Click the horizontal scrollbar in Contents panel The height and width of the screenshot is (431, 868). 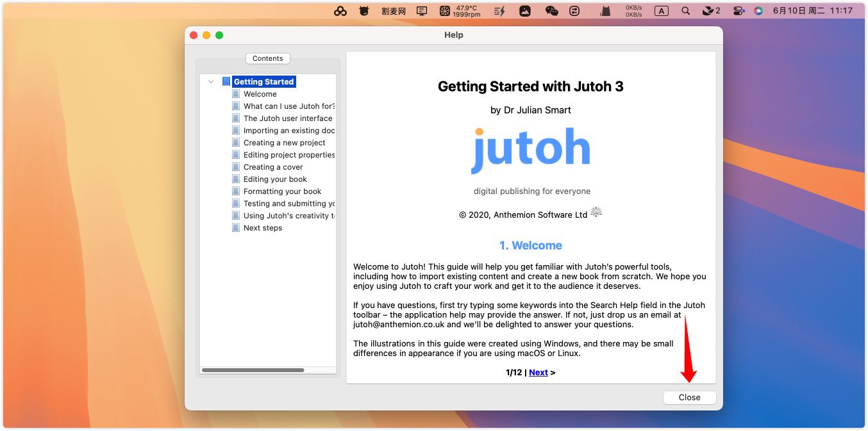tap(253, 370)
